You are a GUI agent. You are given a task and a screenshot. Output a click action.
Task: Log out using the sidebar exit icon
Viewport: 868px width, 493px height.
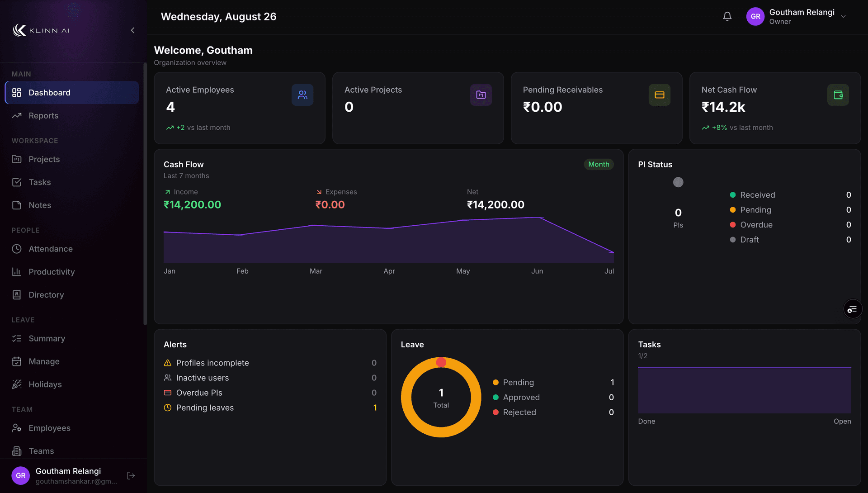[131, 476]
